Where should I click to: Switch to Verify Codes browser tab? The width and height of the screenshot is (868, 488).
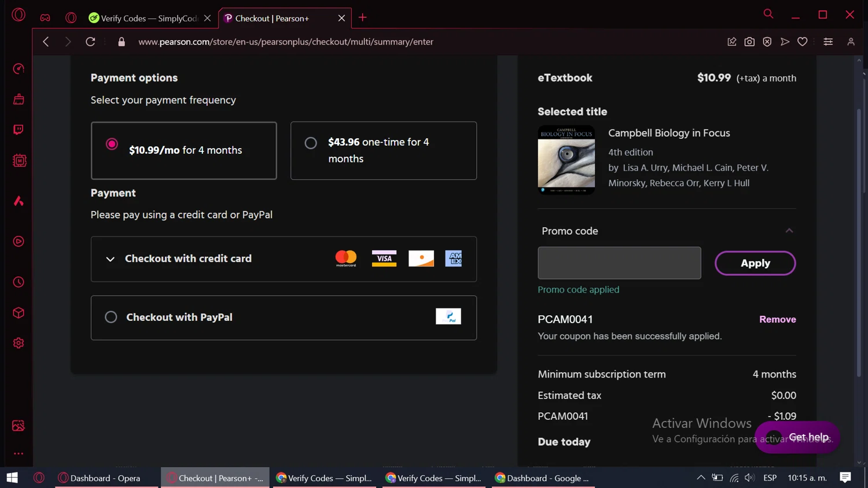148,18
